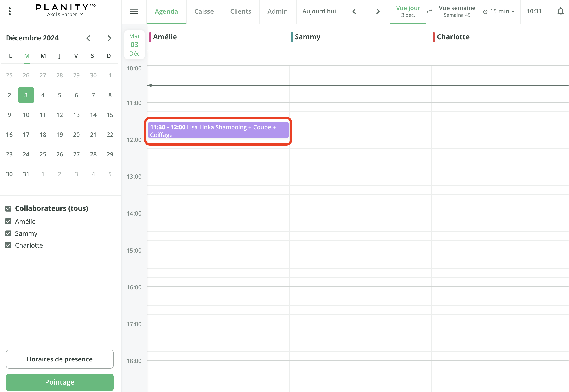Uncheck the Amélie collaborator checkbox
Screen dimensions: 569x392
click(x=8, y=221)
